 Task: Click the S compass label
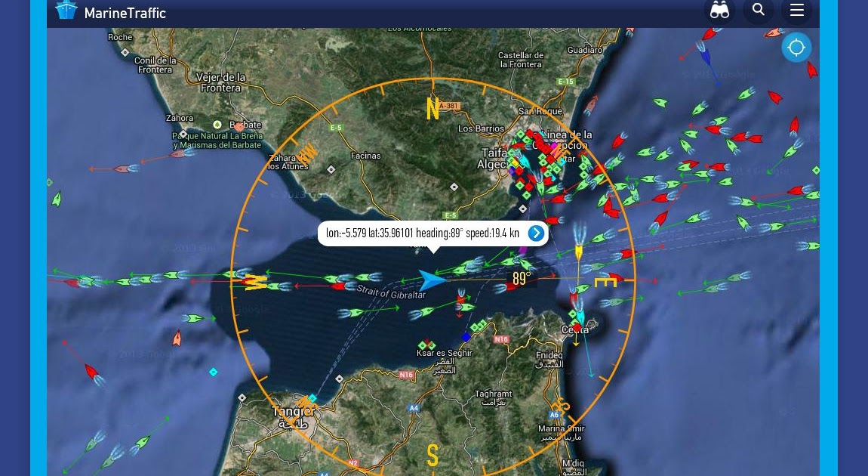(432, 456)
